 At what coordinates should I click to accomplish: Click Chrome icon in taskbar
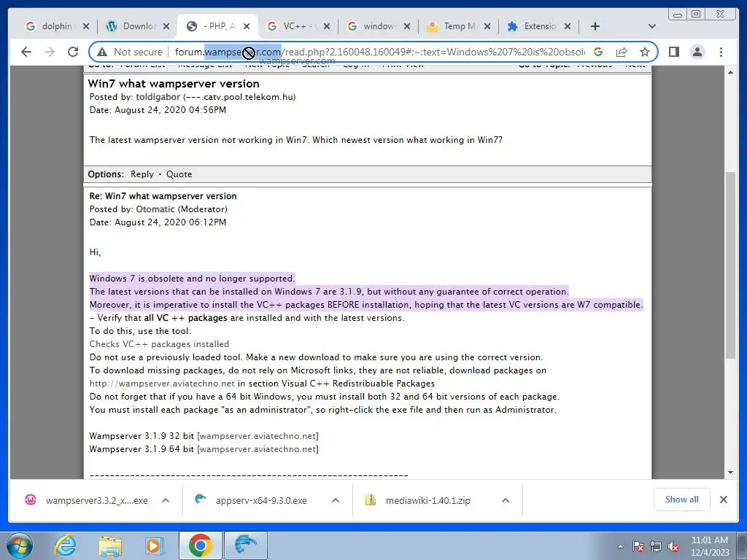tap(200, 545)
